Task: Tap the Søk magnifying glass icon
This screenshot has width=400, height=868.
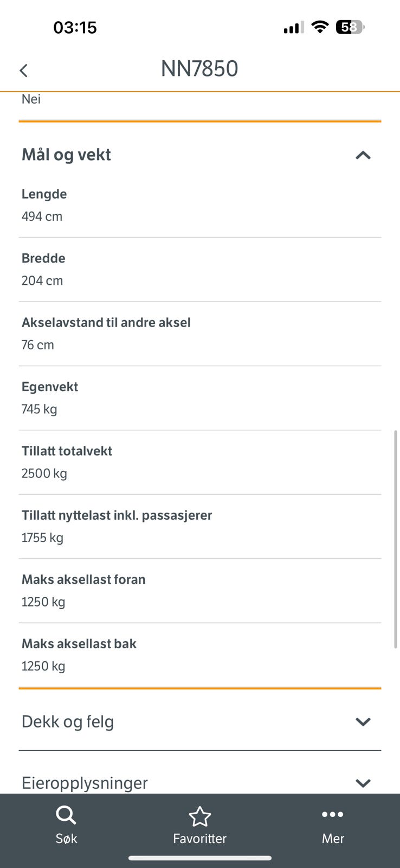Action: (x=66, y=815)
